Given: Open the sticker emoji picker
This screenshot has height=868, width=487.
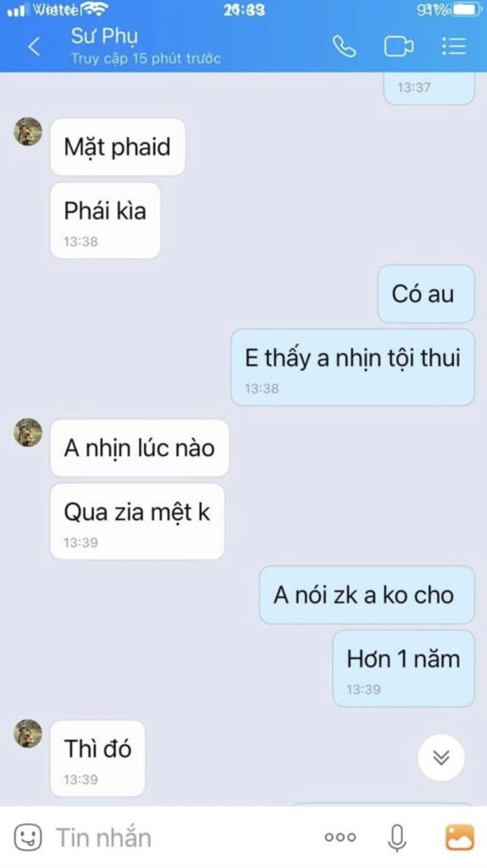Looking at the screenshot, I should tap(28, 837).
